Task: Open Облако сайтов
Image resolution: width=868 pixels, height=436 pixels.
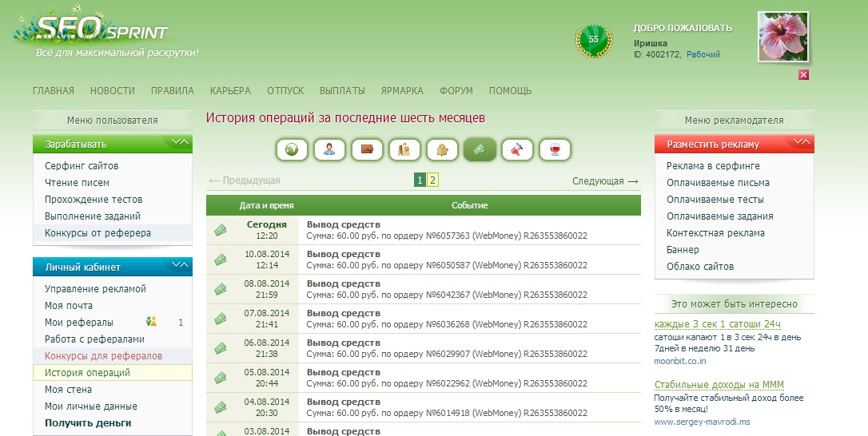Action: click(x=700, y=266)
